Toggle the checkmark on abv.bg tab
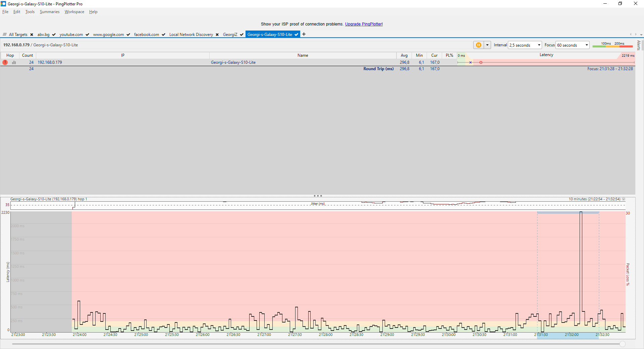This screenshot has height=349, width=644. coord(54,35)
